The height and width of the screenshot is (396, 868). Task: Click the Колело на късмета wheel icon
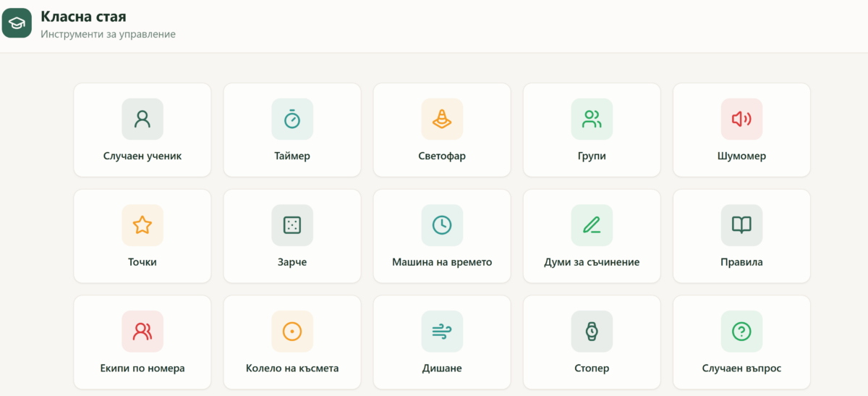point(292,332)
